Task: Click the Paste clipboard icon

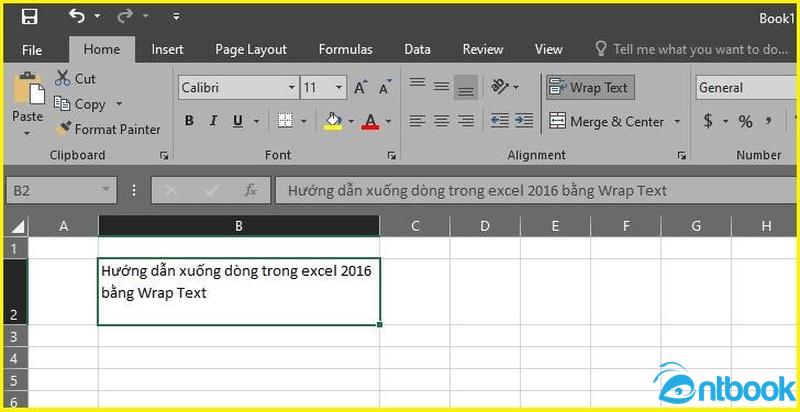Action: 29,88
